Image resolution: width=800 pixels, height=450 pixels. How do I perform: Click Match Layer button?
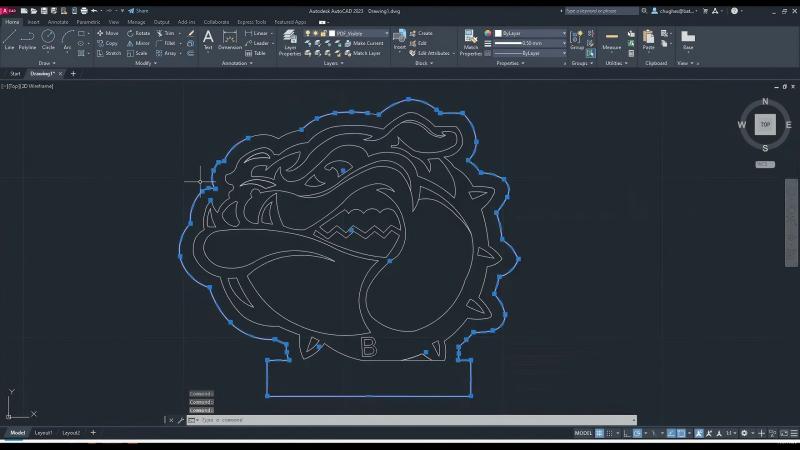click(x=363, y=53)
